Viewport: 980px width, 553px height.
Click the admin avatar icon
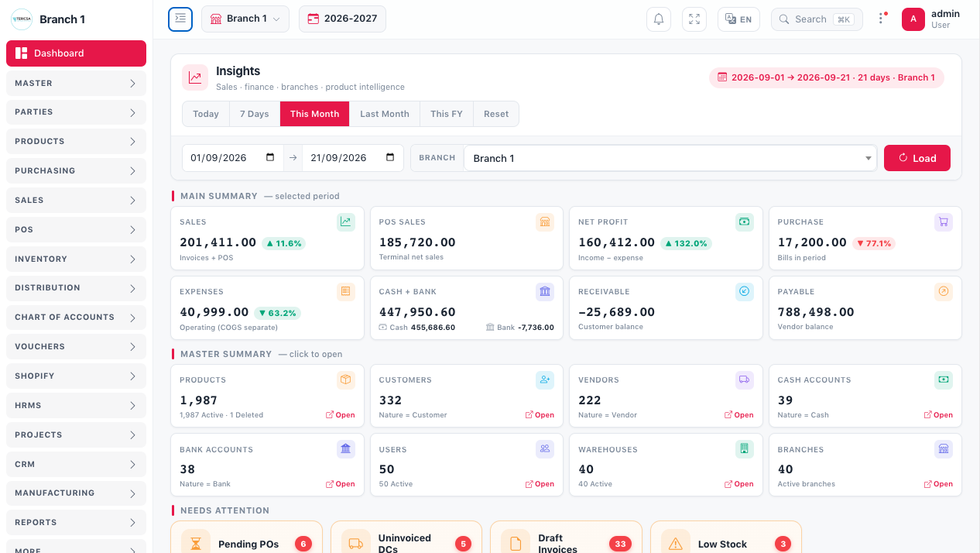point(913,19)
